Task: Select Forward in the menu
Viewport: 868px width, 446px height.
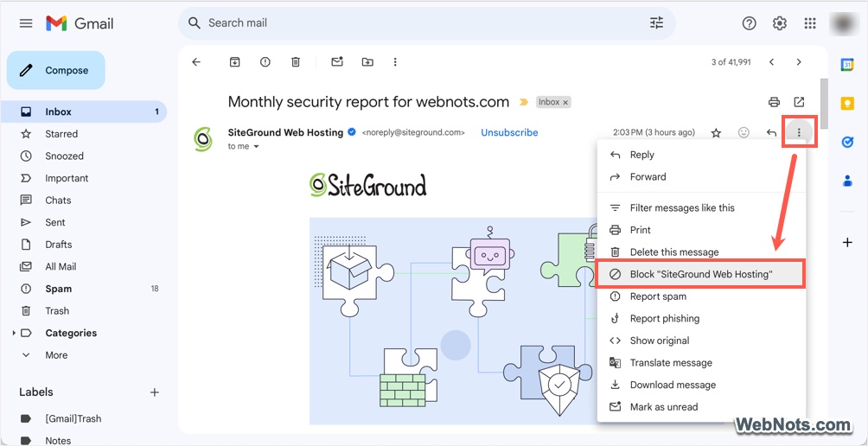Action: pyautogui.click(x=701, y=177)
